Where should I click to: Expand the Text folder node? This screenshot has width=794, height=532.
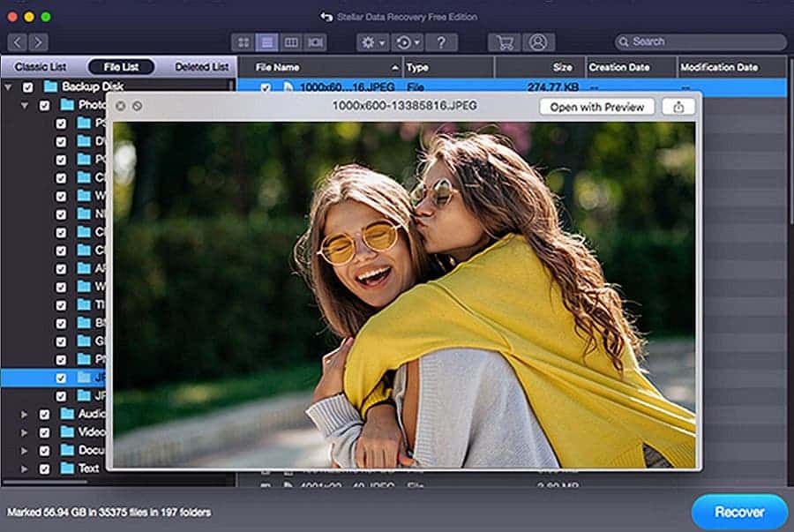tap(24, 468)
